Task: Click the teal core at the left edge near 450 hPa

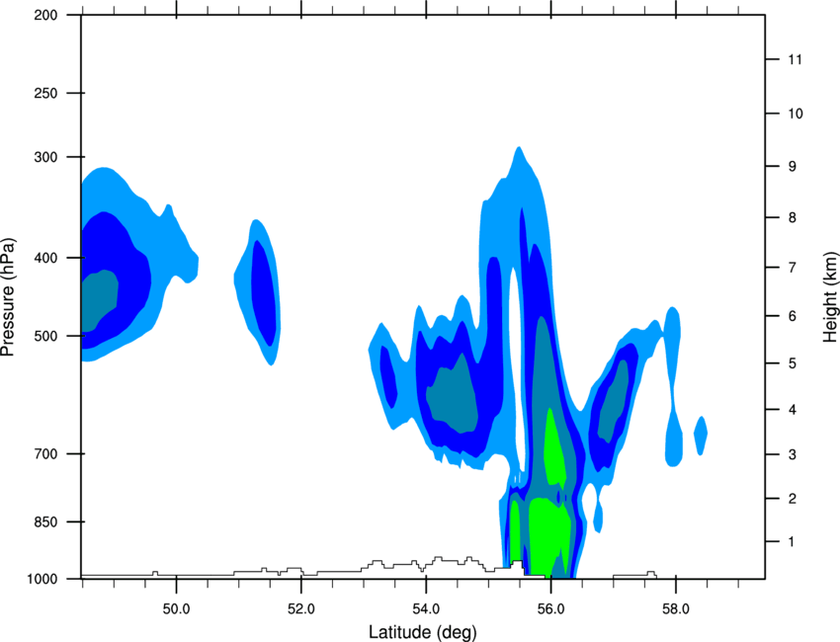Action: 99,300
